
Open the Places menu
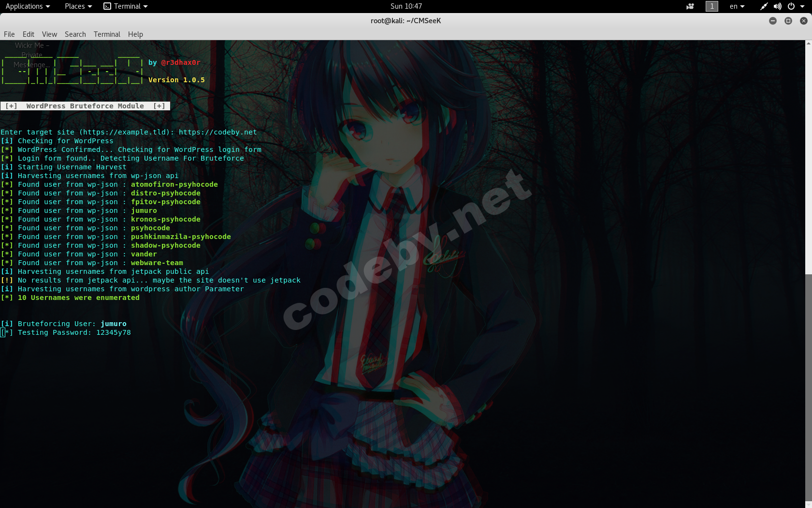(x=78, y=6)
